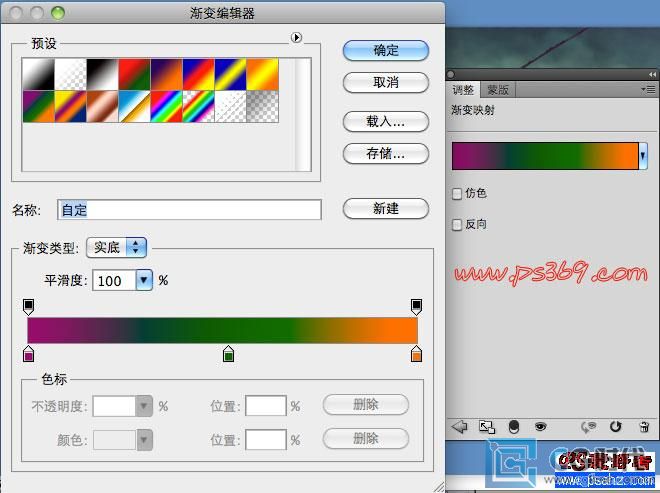Click presets list scrollbar

tap(303, 115)
